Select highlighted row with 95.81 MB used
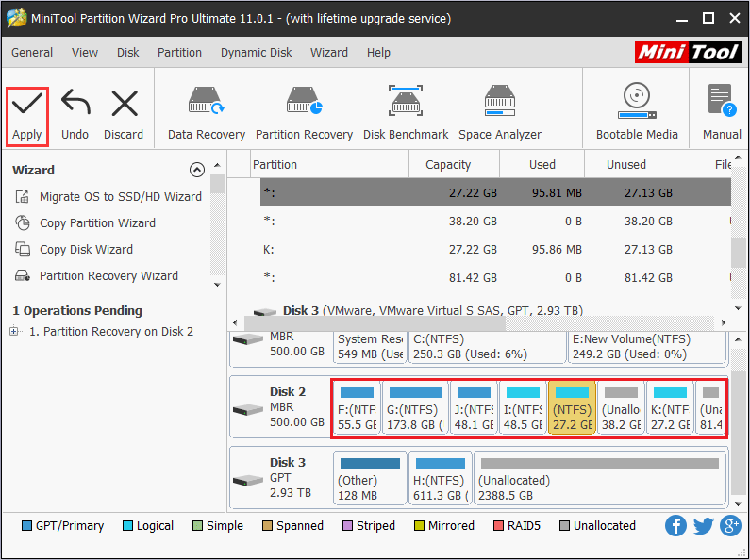 (x=495, y=192)
